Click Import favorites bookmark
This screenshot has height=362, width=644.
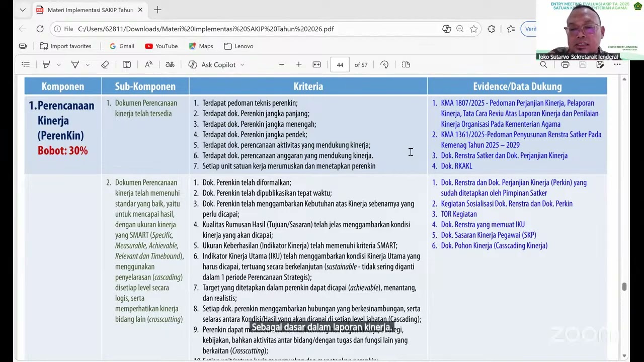pos(65,46)
